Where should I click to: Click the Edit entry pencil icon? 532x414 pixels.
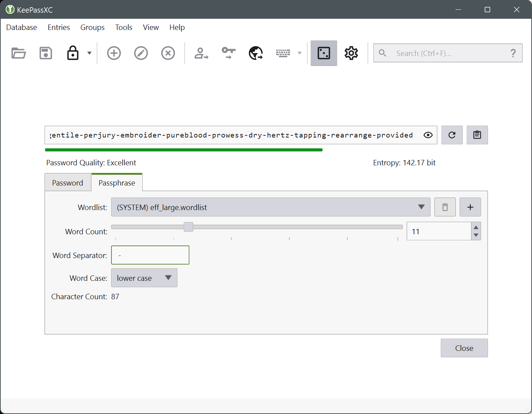click(x=141, y=53)
